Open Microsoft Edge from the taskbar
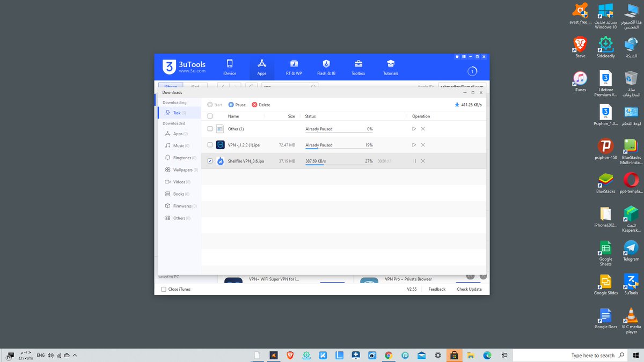The height and width of the screenshot is (362, 644). click(x=487, y=355)
